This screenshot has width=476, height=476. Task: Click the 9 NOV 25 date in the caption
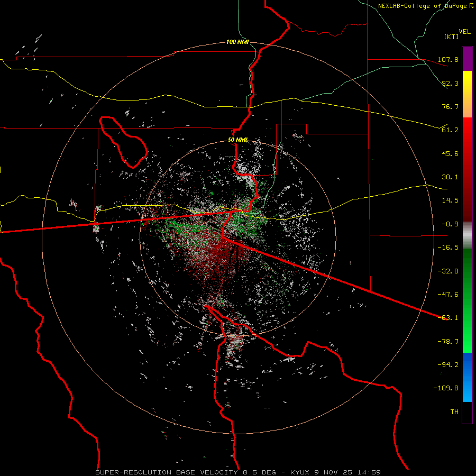333,472
